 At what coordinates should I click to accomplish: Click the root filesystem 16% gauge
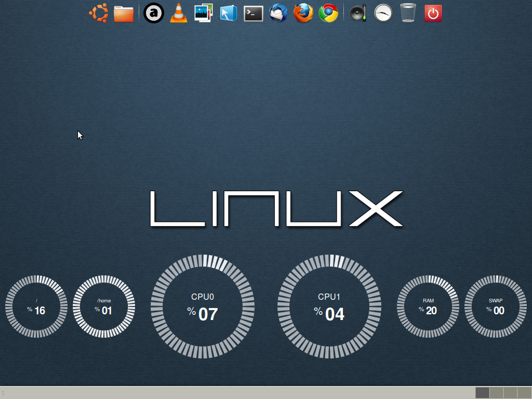(x=36, y=307)
